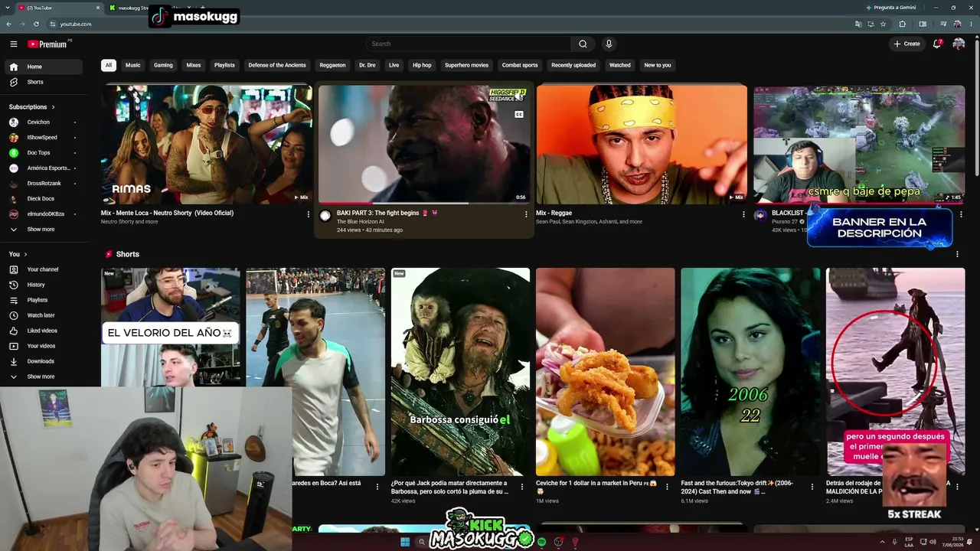Screen dimensions: 980x551
Task: Open options for the Barbossa short
Action: (522, 486)
